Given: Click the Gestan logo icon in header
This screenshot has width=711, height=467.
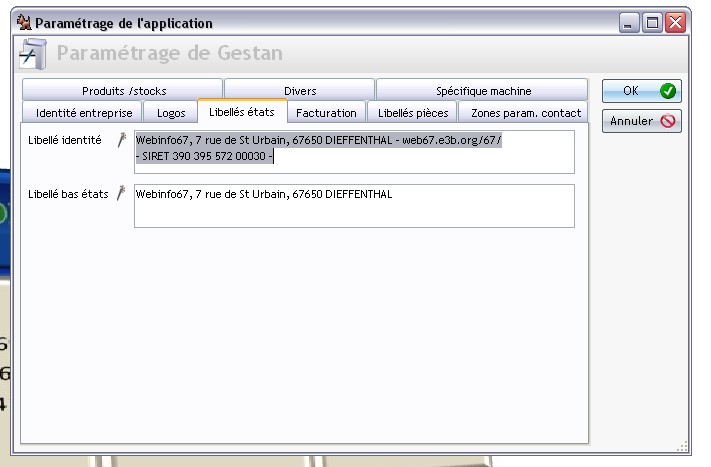Looking at the screenshot, I should coord(32,53).
